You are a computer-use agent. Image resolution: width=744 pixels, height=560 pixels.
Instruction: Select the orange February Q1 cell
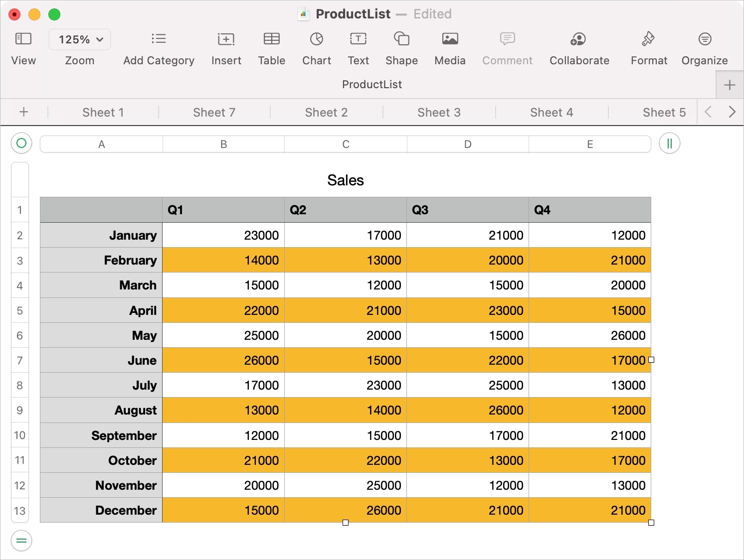(x=223, y=260)
